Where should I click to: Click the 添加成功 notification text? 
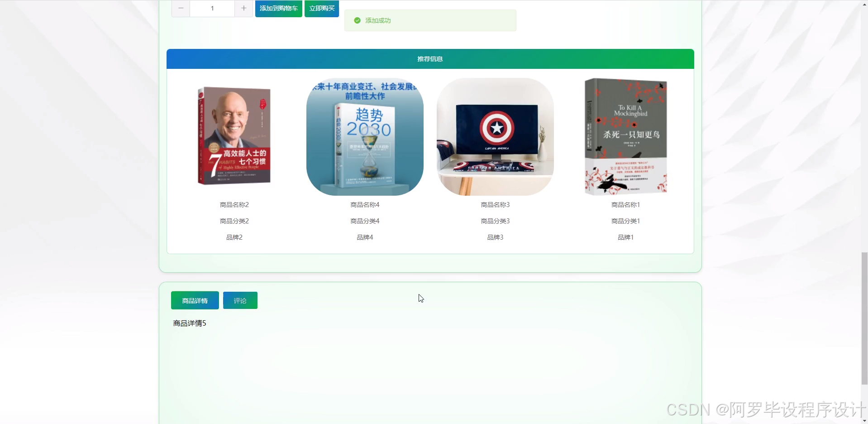click(378, 20)
